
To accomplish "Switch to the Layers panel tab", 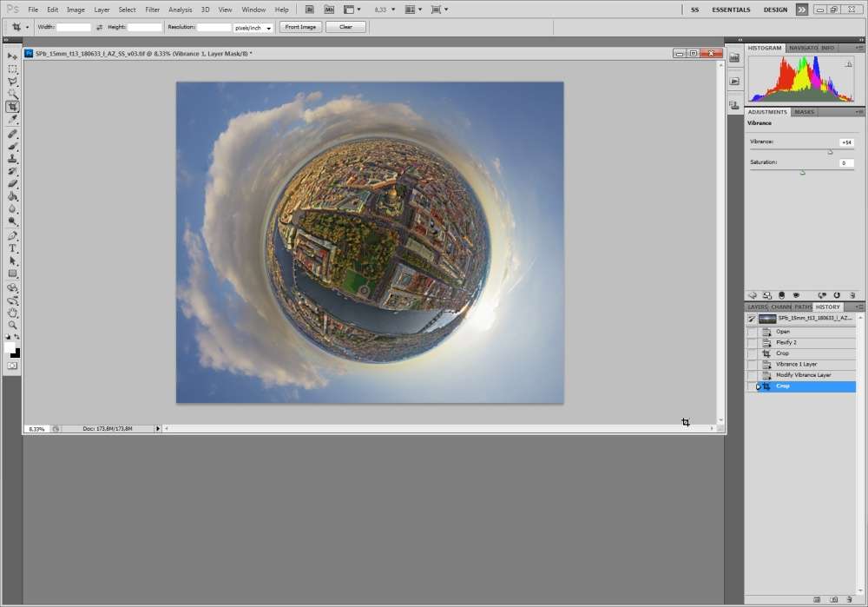I will pyautogui.click(x=758, y=307).
